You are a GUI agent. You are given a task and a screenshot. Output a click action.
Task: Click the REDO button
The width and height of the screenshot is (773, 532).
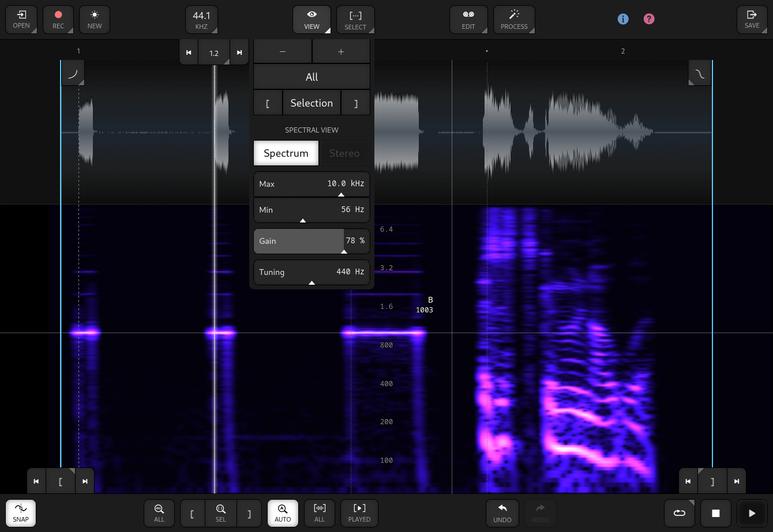click(541, 512)
